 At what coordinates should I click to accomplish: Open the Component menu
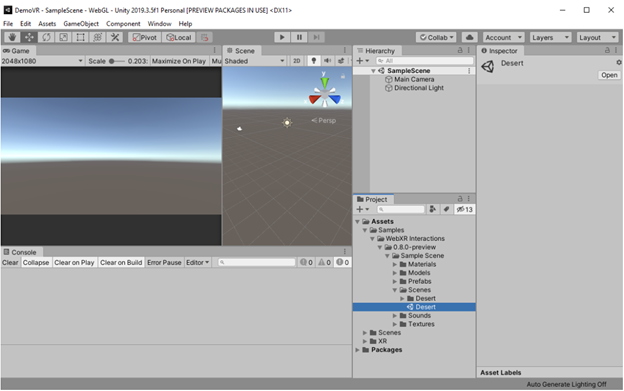pos(123,24)
